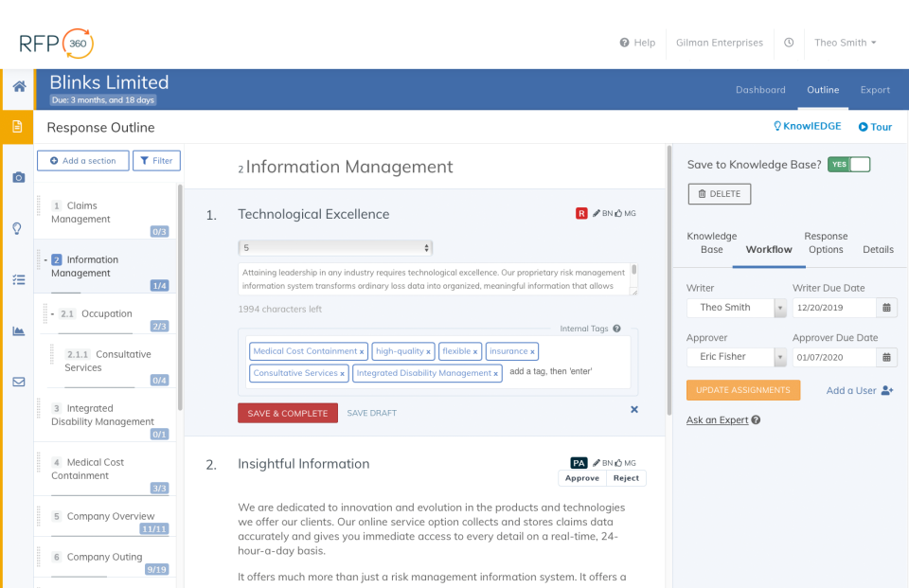Open the Dashboard view

760,89
